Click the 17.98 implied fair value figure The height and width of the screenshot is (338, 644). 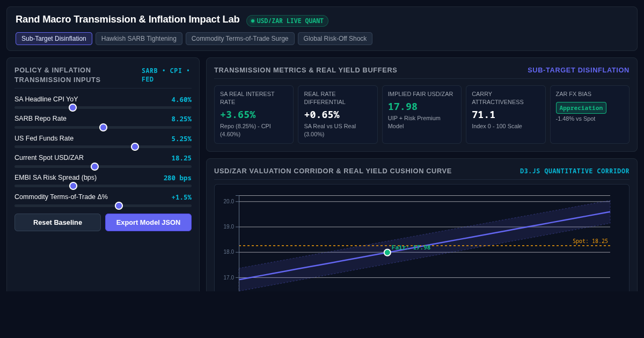click(x=402, y=107)
